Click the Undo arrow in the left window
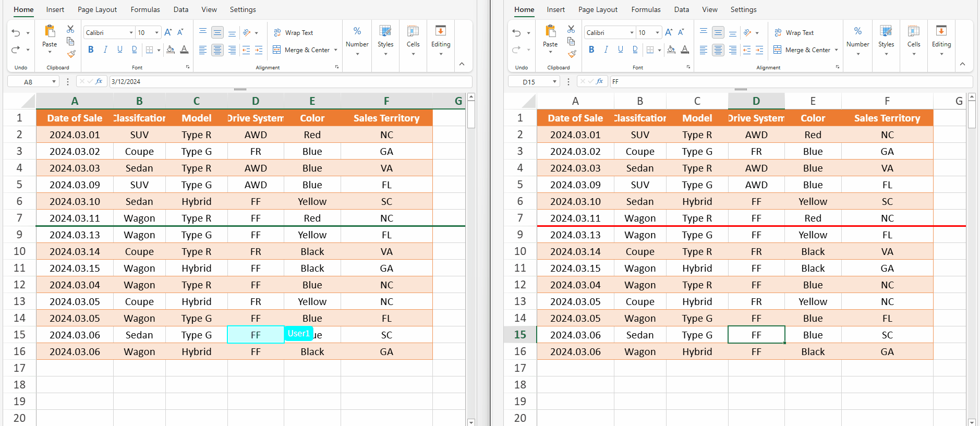980x426 pixels. tap(16, 33)
